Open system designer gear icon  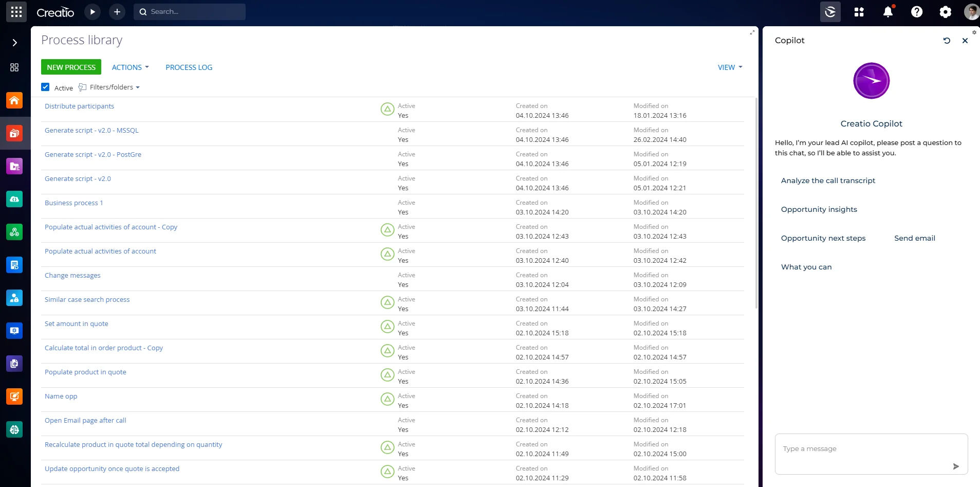[x=945, y=12]
